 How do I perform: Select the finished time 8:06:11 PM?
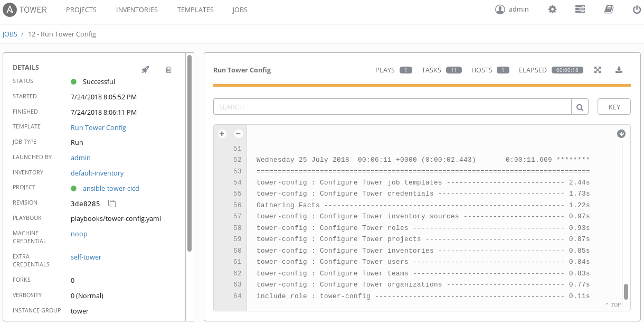tap(103, 112)
